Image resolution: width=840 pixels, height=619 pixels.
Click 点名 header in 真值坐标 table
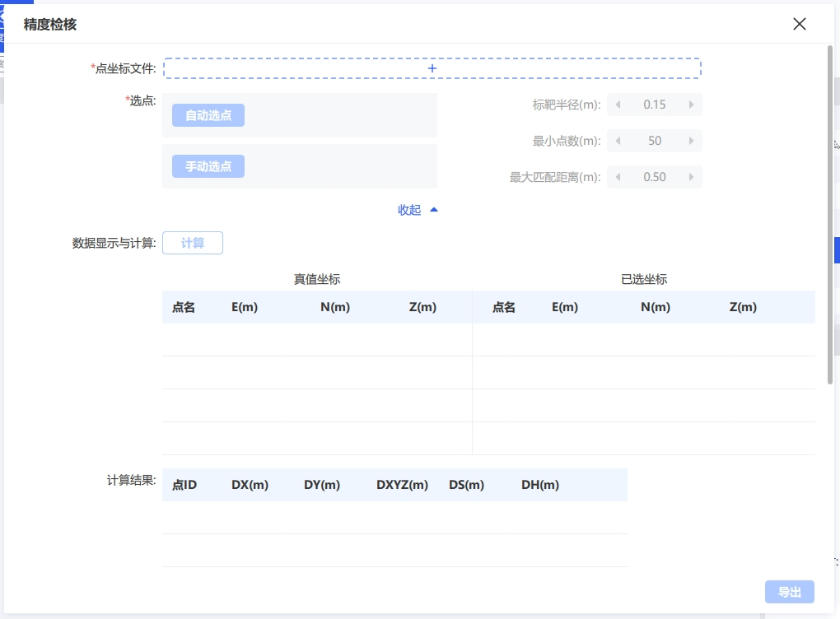(183, 307)
